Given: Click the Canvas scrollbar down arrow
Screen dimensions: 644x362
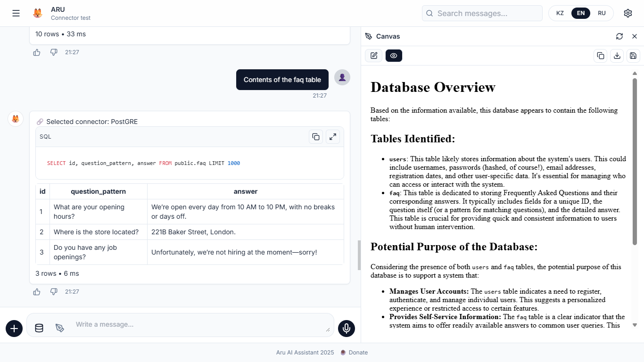Looking at the screenshot, I should [635, 325].
